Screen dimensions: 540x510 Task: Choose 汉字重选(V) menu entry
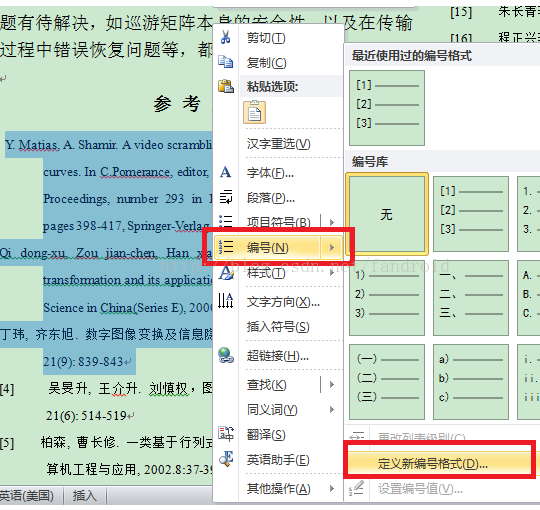[x=278, y=144]
